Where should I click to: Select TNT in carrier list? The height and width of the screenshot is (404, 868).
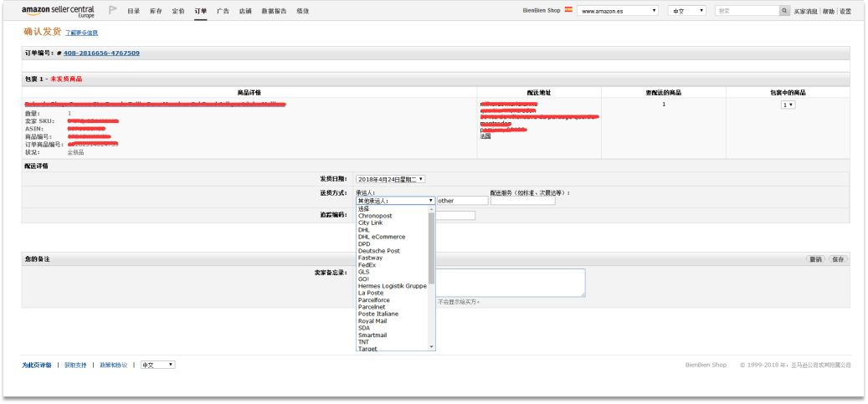pos(364,342)
